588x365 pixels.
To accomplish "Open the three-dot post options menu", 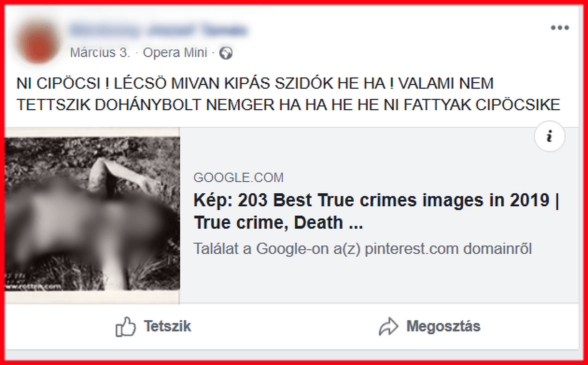I will click(x=560, y=28).
